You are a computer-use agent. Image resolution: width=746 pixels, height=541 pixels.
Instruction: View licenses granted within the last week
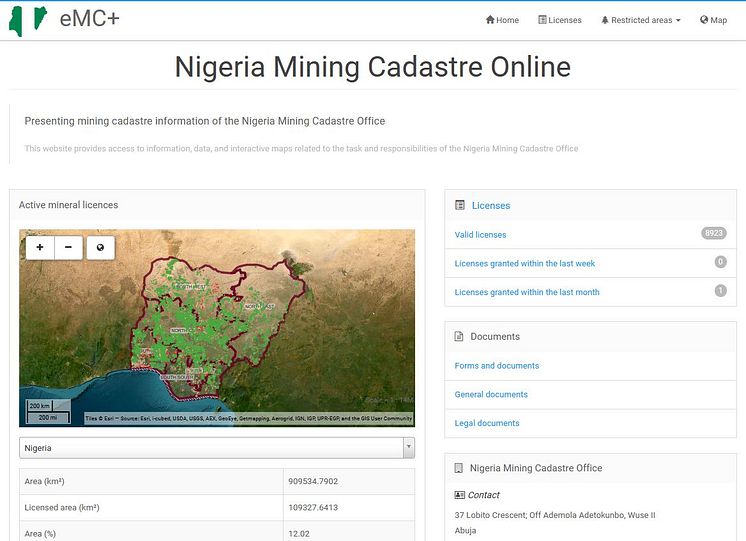point(524,264)
